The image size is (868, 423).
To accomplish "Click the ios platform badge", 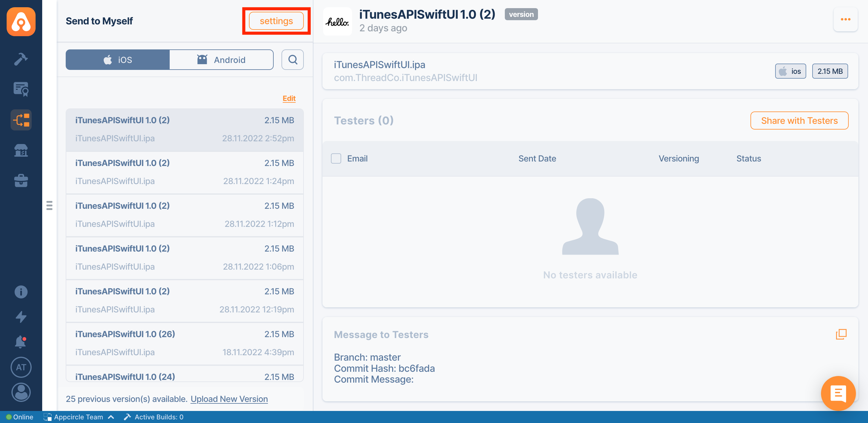I will tap(791, 71).
